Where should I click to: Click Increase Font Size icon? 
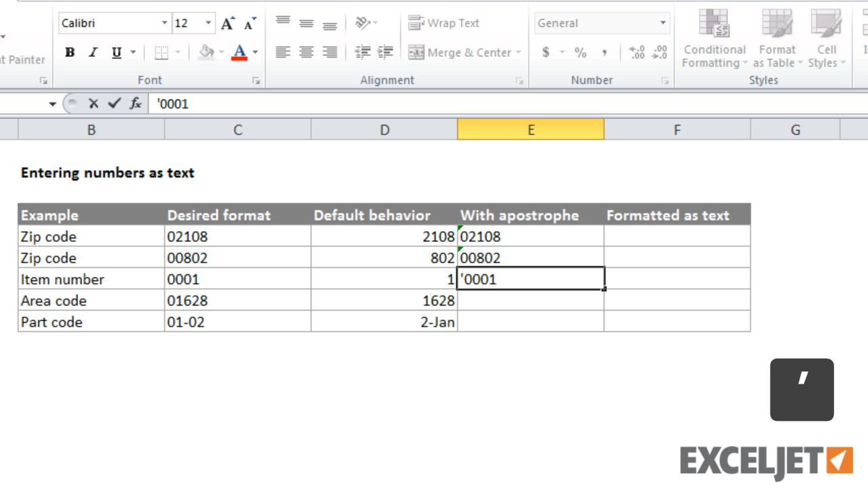(228, 23)
